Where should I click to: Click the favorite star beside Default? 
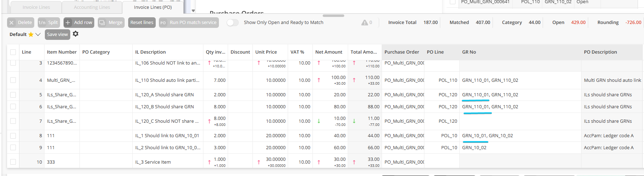tap(31, 35)
